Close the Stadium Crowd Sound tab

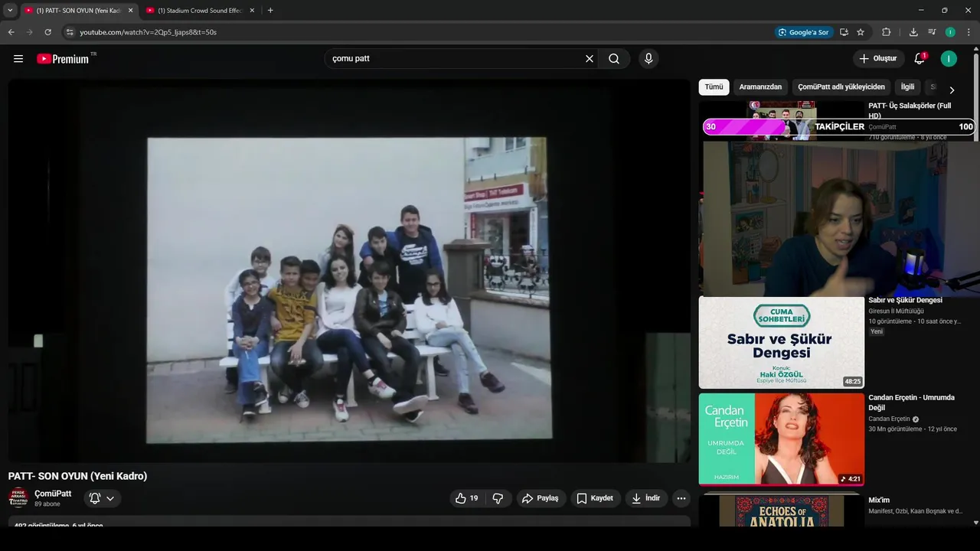tap(251, 11)
